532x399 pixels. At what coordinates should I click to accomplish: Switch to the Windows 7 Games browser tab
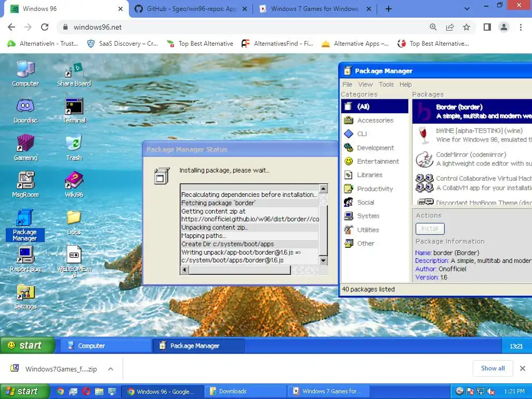314,9
